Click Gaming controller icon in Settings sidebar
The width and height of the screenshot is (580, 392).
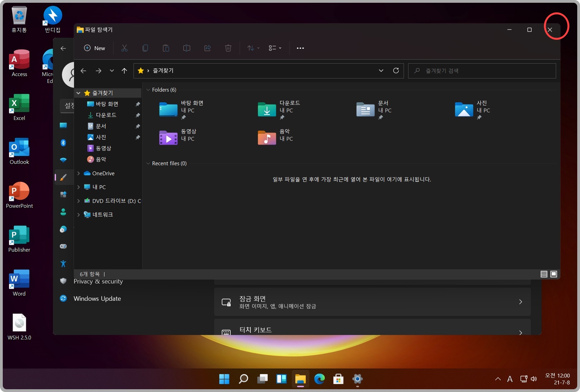pos(63,246)
